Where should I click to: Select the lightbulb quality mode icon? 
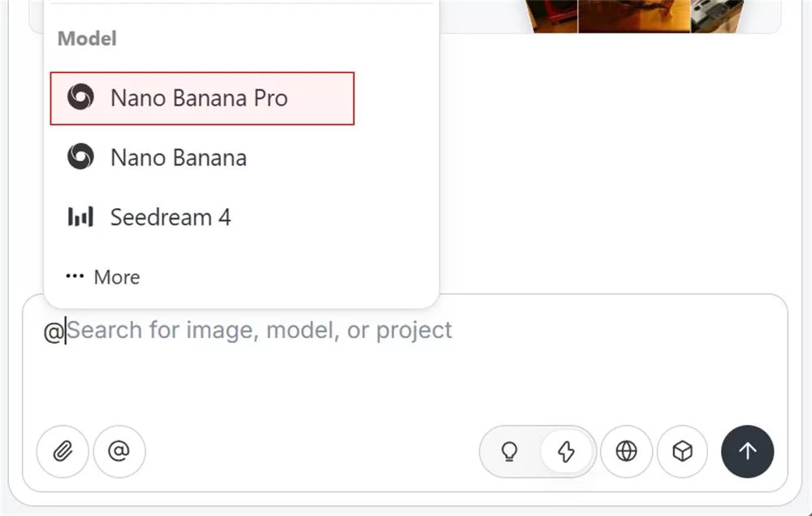pyautogui.click(x=510, y=452)
